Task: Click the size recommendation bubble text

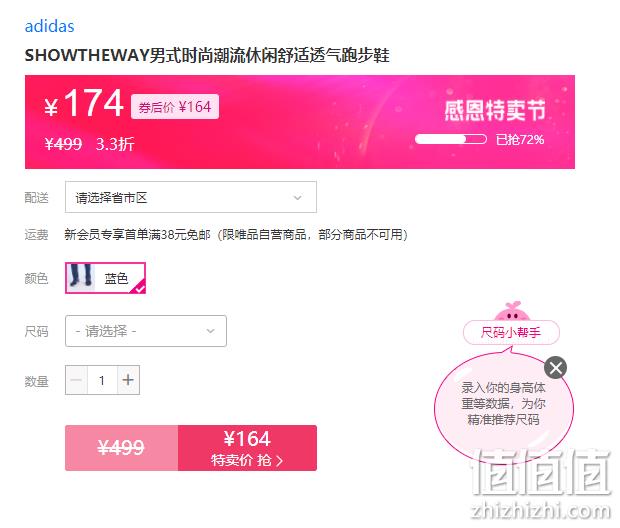Action: click(503, 403)
